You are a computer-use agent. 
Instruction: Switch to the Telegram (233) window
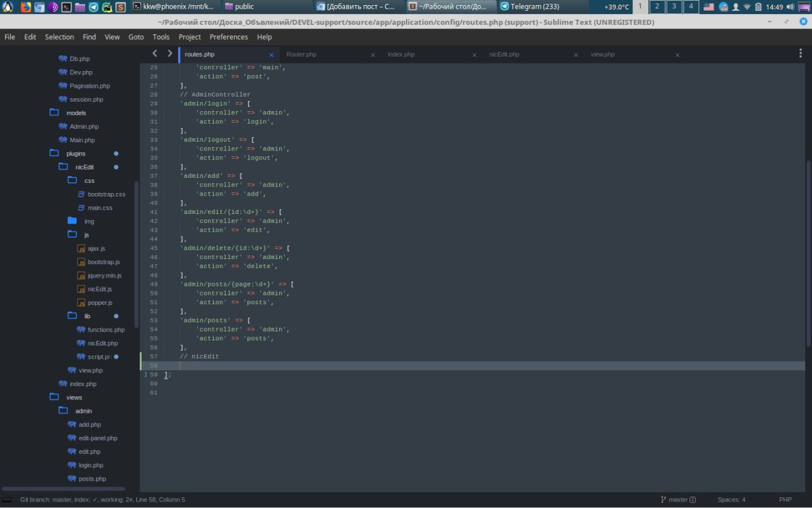[542, 7]
